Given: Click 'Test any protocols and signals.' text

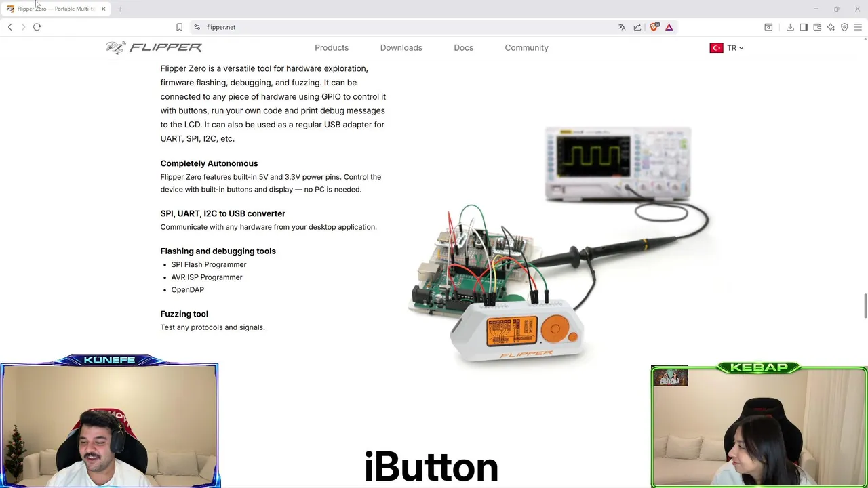Looking at the screenshot, I should [x=212, y=327].
